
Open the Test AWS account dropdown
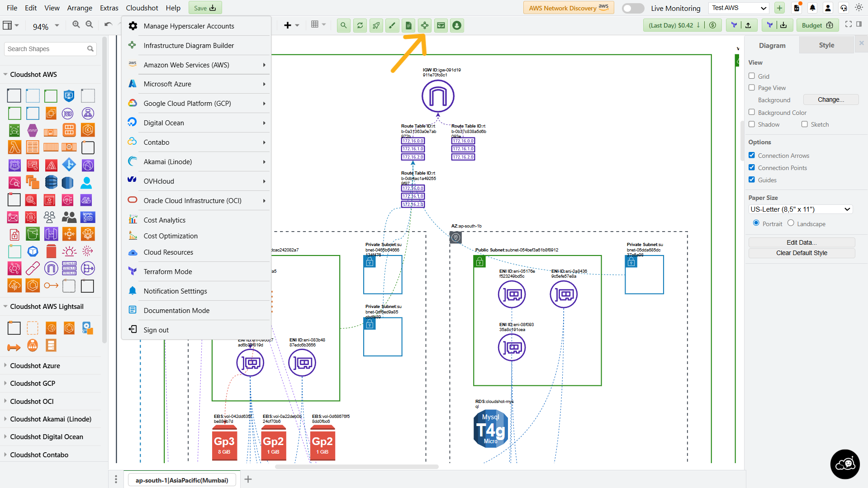739,8
